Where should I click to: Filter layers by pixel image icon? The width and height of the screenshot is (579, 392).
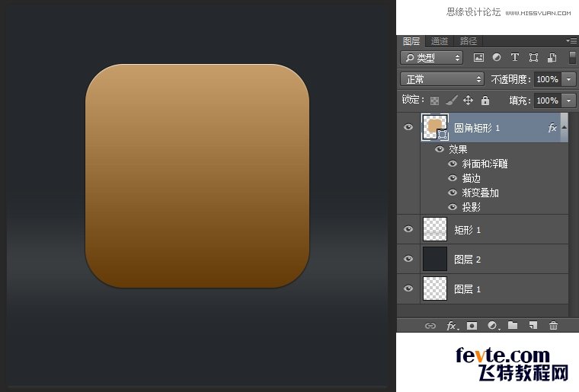pos(478,58)
